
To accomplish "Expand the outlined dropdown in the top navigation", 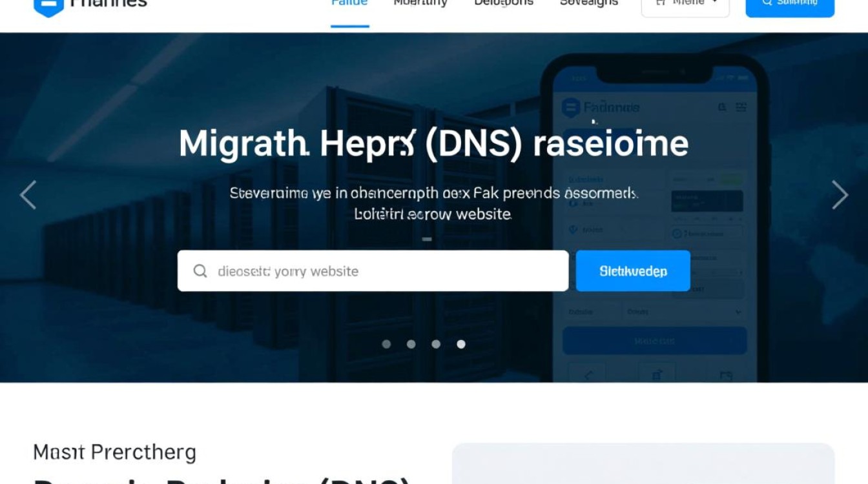I will click(x=685, y=5).
